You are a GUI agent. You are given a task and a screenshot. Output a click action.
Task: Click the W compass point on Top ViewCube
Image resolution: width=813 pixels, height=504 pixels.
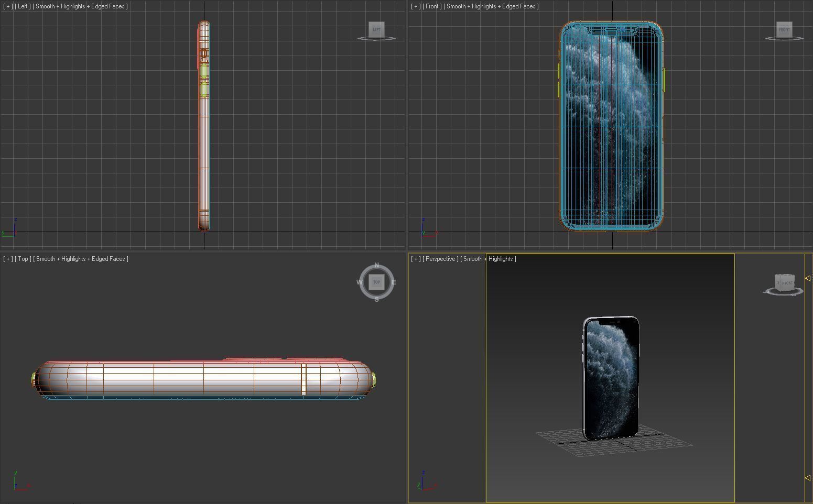tap(360, 282)
